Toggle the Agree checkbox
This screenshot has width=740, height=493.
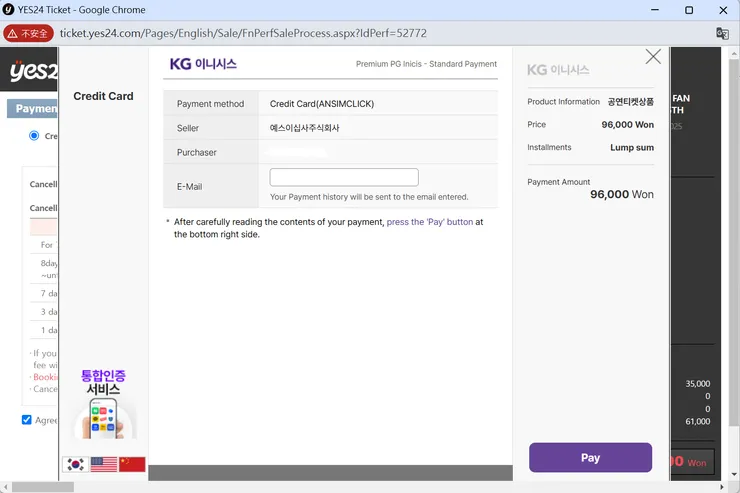[x=27, y=420]
